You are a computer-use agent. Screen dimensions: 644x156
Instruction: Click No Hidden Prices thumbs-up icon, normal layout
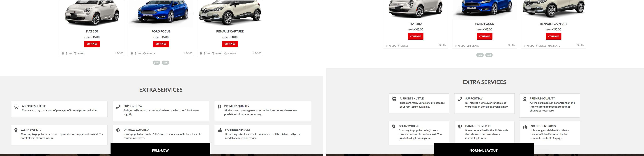click(x=525, y=127)
